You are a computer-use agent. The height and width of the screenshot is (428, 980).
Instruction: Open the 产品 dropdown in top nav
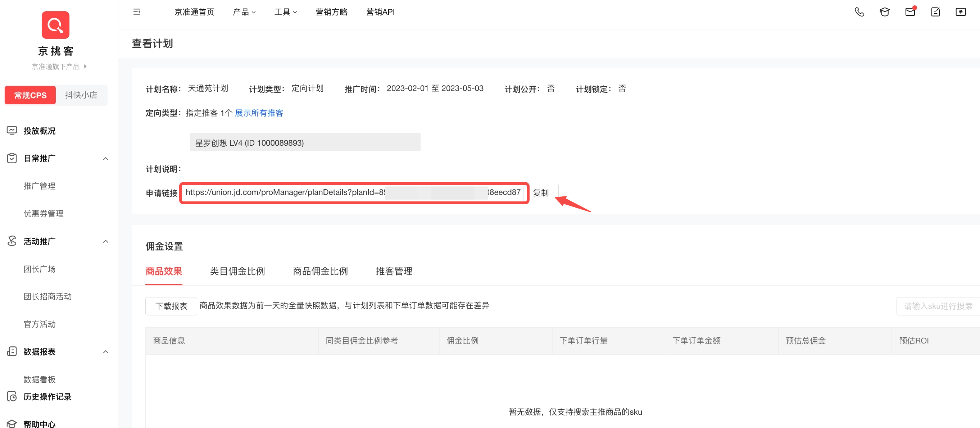pyautogui.click(x=244, y=12)
